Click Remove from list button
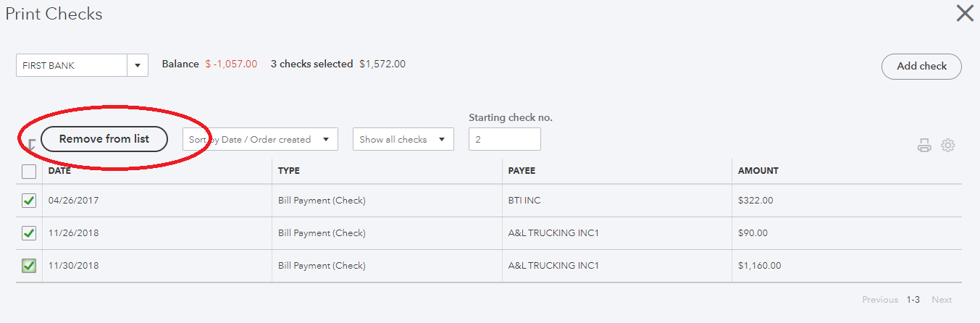The height and width of the screenshot is (323, 980). click(104, 139)
